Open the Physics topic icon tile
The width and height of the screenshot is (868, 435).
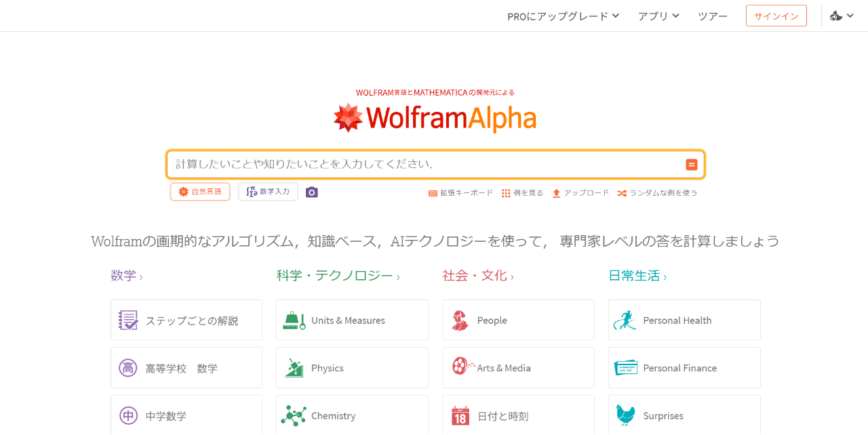click(x=352, y=368)
